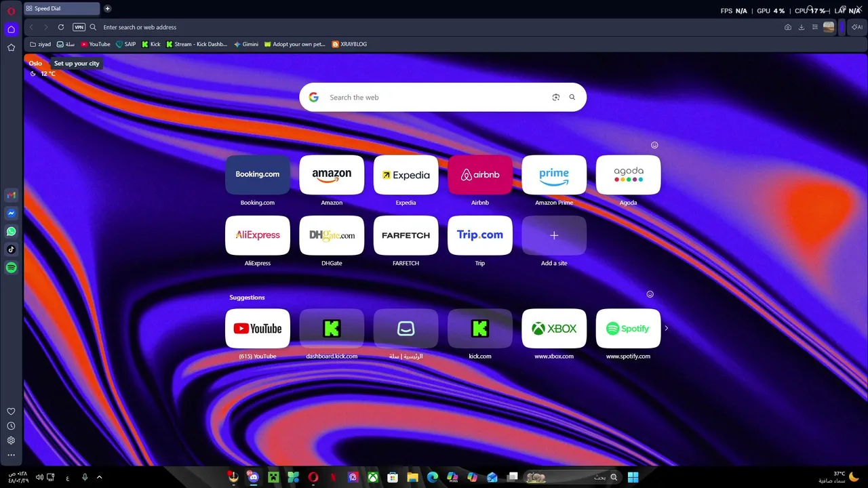Open History clock icon in sidebar
The height and width of the screenshot is (488, 868).
pyautogui.click(x=11, y=426)
